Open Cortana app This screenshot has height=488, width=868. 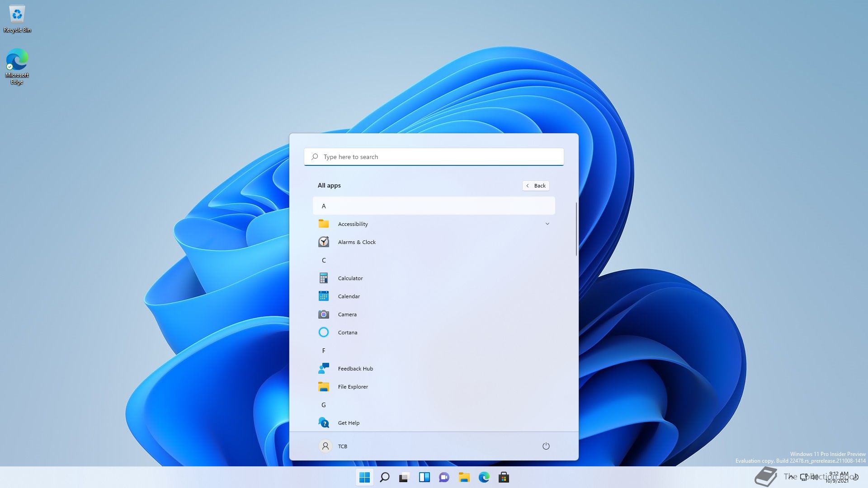pos(348,333)
